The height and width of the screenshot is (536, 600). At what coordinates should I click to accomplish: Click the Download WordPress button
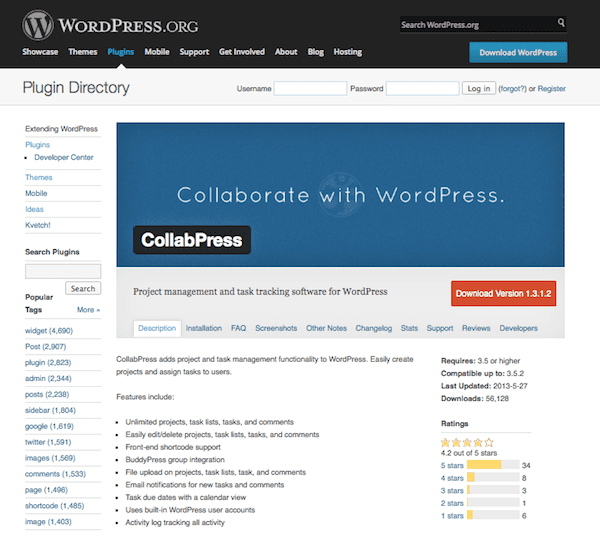[x=518, y=52]
